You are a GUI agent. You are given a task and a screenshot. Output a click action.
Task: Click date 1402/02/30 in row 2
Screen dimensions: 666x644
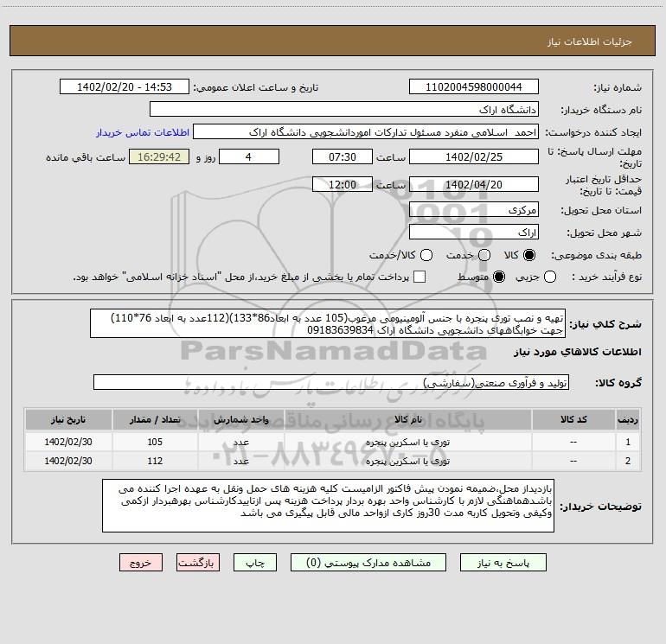tap(68, 461)
